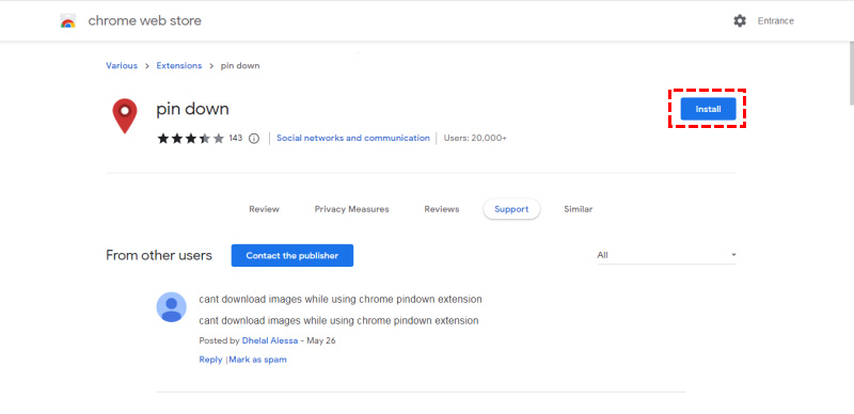Screen dimensions: 854x414
Task: Click the Chrome Web Store rainbow logo
Action: click(x=68, y=21)
